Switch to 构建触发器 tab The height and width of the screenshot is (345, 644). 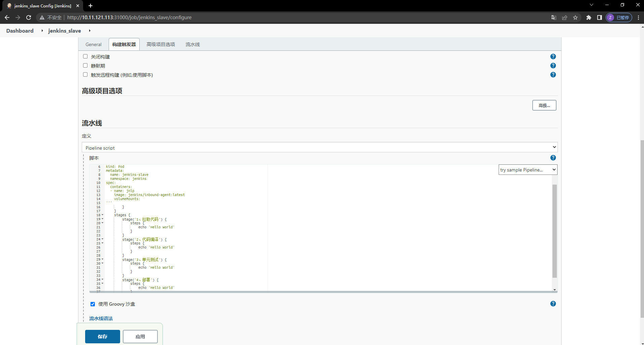(124, 44)
